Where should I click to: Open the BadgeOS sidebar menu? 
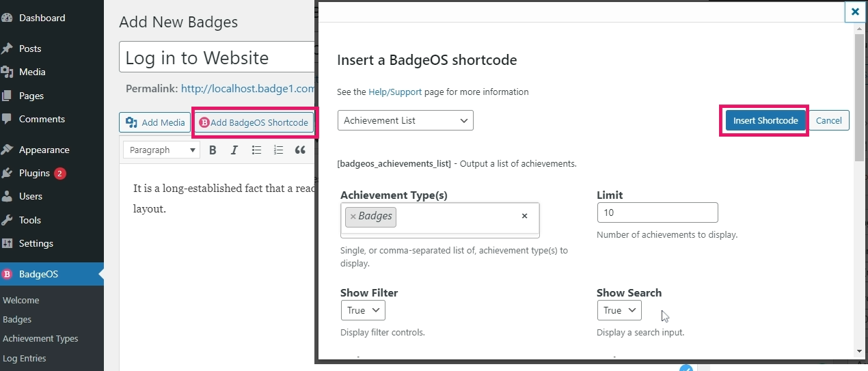coord(38,275)
